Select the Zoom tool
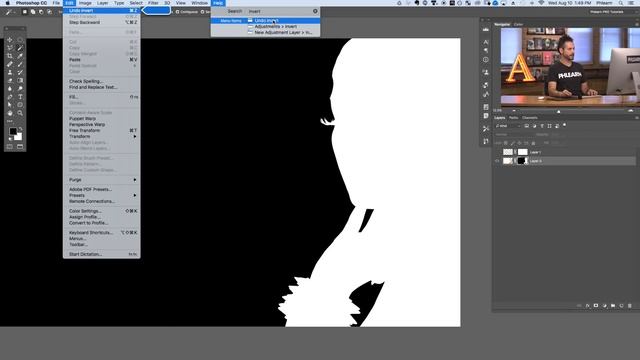 pos(20,113)
